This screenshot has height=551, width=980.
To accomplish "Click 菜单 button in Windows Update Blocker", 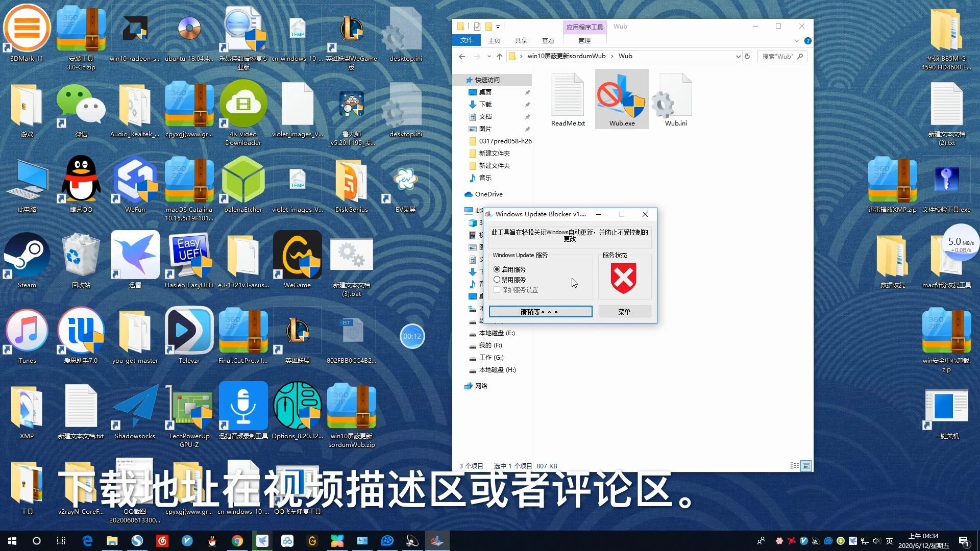I will [624, 312].
